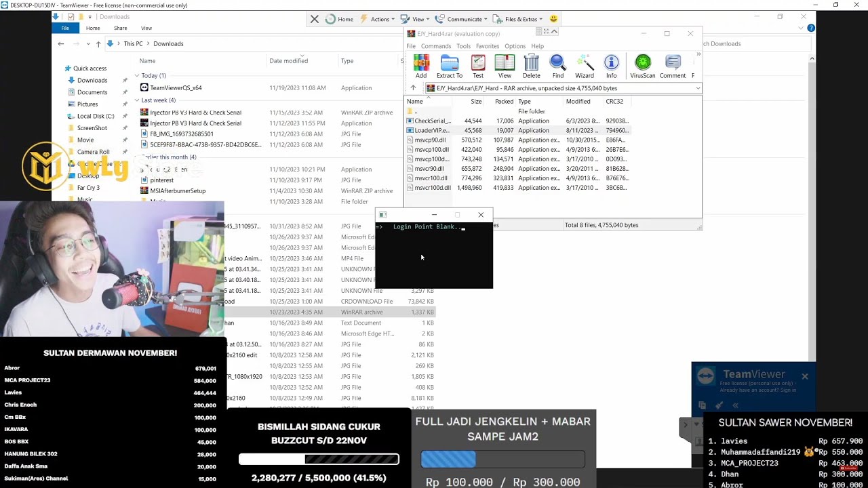Sort WinRAR list by CRC32 column
The height and width of the screenshot is (488, 868).
(x=614, y=101)
